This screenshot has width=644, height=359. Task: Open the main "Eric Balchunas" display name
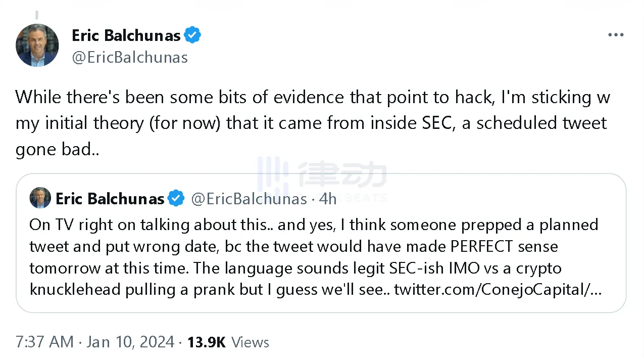click(x=126, y=35)
